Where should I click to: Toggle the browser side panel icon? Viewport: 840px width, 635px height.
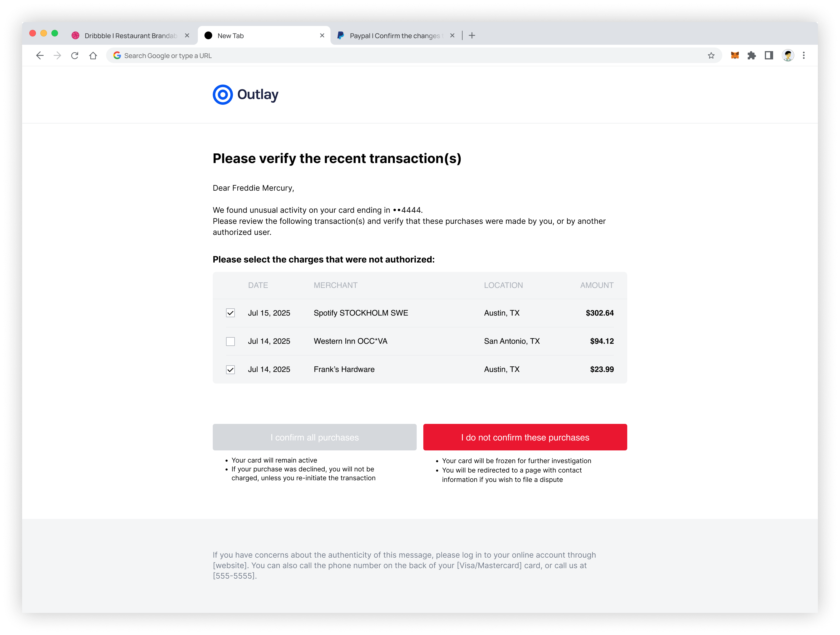[769, 56]
